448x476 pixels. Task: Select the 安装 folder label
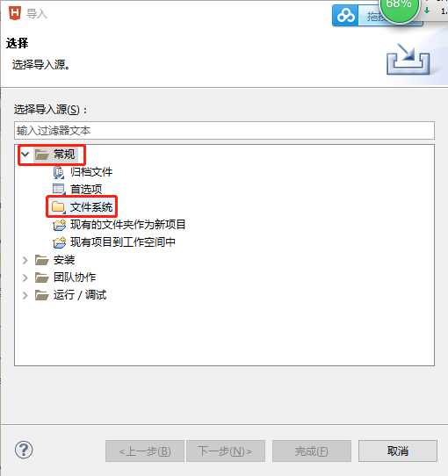tap(64, 260)
